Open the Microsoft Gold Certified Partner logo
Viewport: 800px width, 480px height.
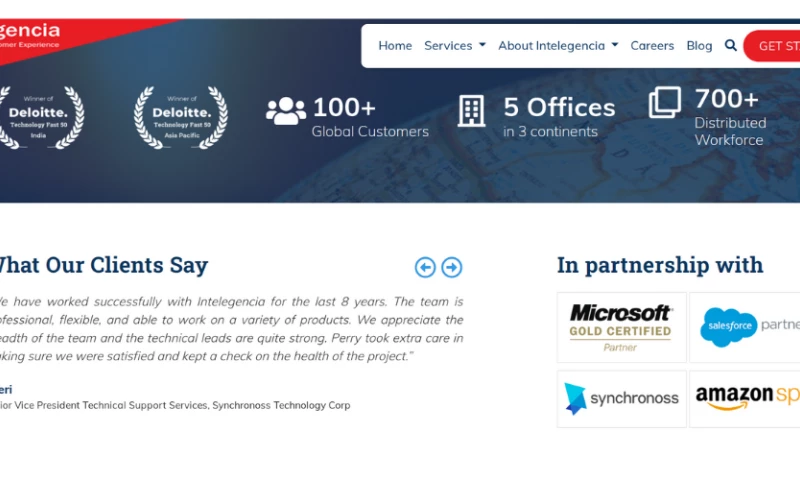point(621,327)
